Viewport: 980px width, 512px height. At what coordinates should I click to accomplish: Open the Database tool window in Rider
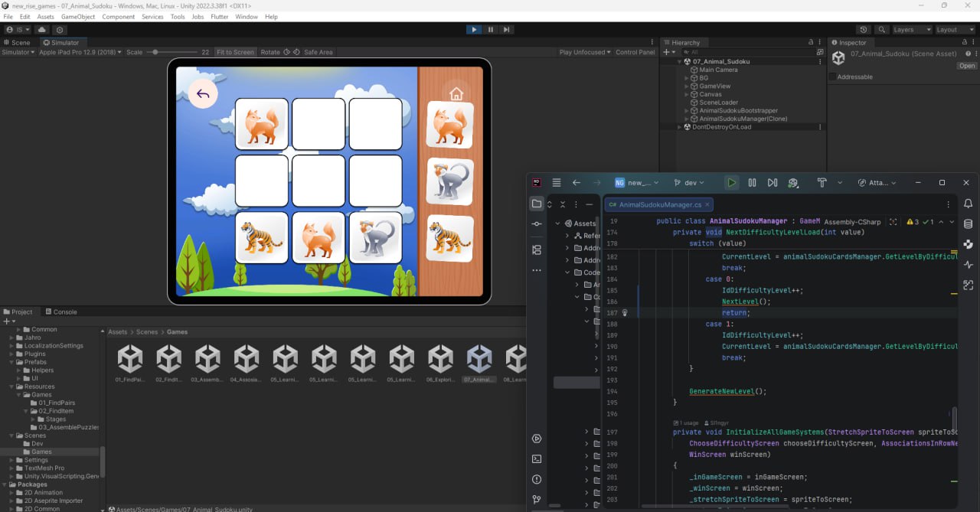tap(968, 224)
